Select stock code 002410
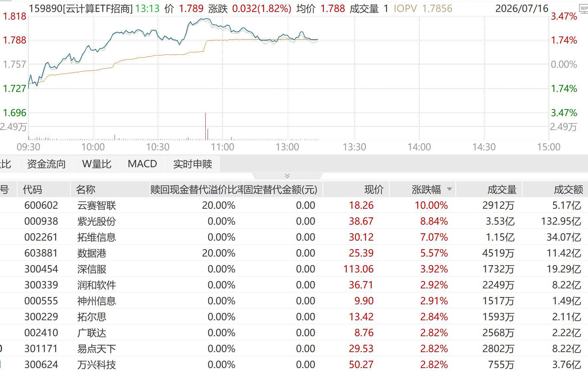This screenshot has width=588, height=371. 41,333
